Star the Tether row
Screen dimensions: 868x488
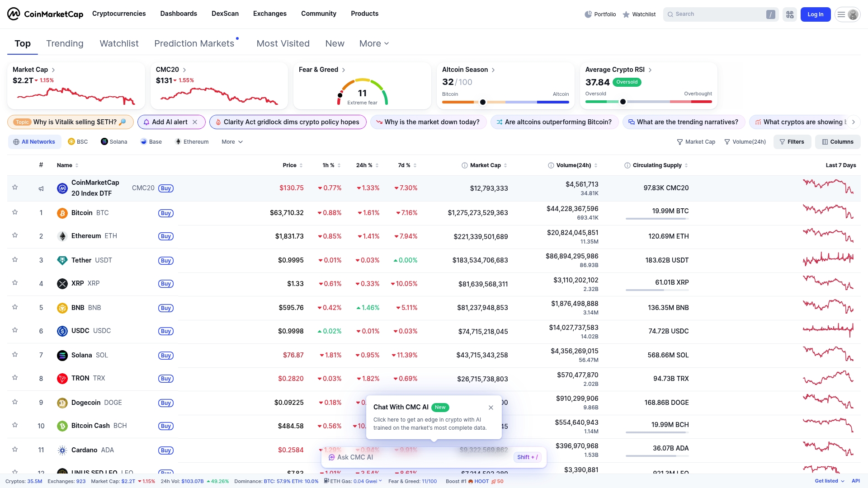tap(15, 260)
